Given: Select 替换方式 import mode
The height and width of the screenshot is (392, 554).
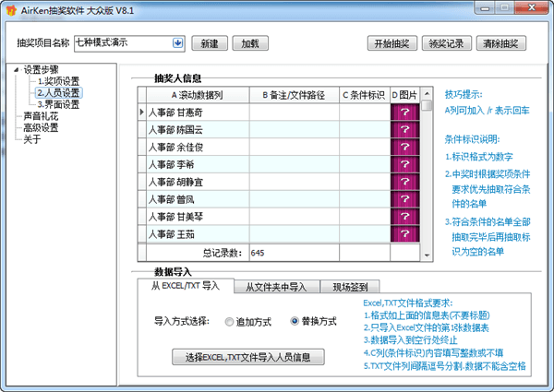Looking at the screenshot, I should point(295,322).
